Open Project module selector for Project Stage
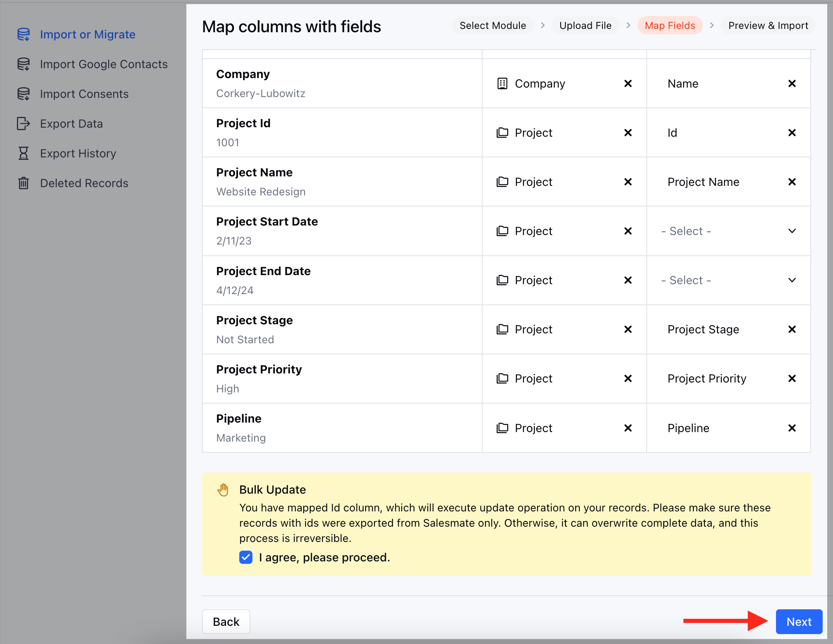 click(x=564, y=330)
